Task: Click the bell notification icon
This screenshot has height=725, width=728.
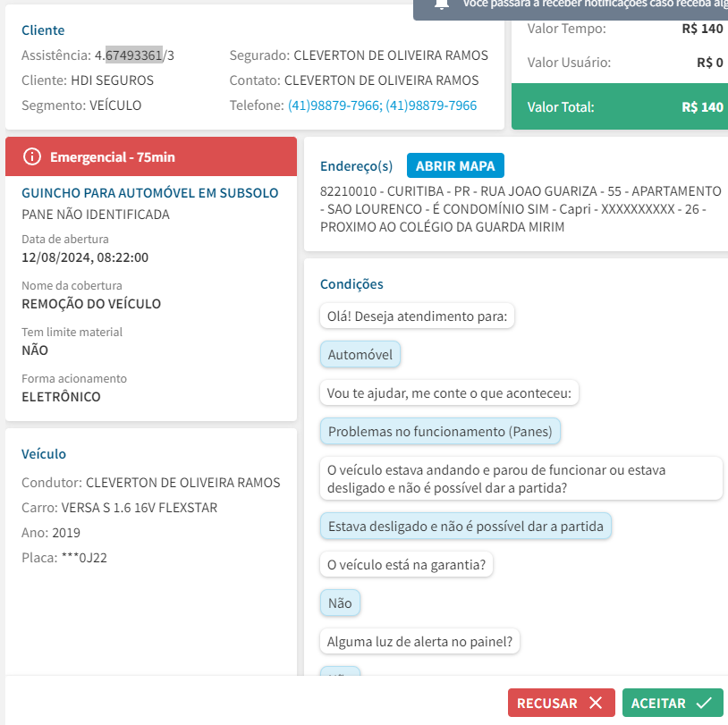Action: (440, 4)
